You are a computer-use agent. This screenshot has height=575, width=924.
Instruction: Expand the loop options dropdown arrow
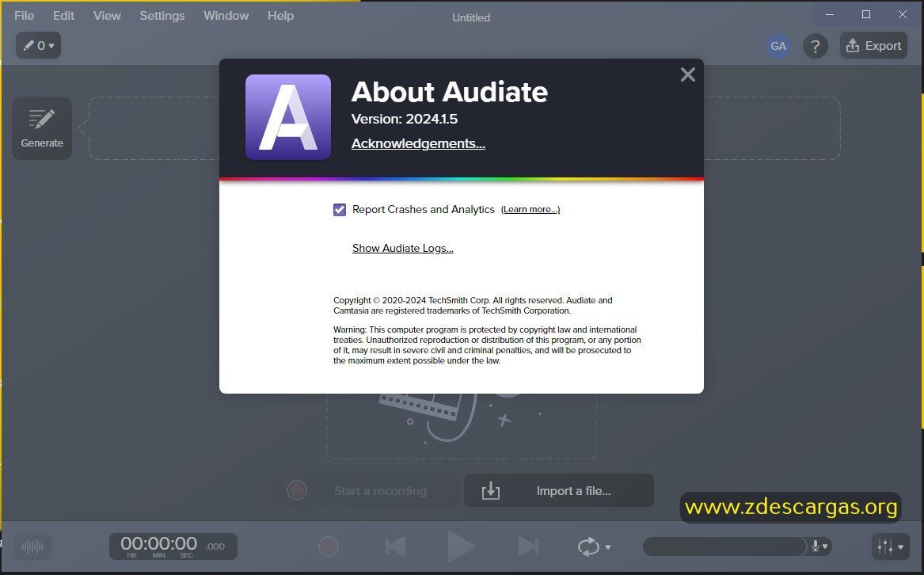[608, 547]
